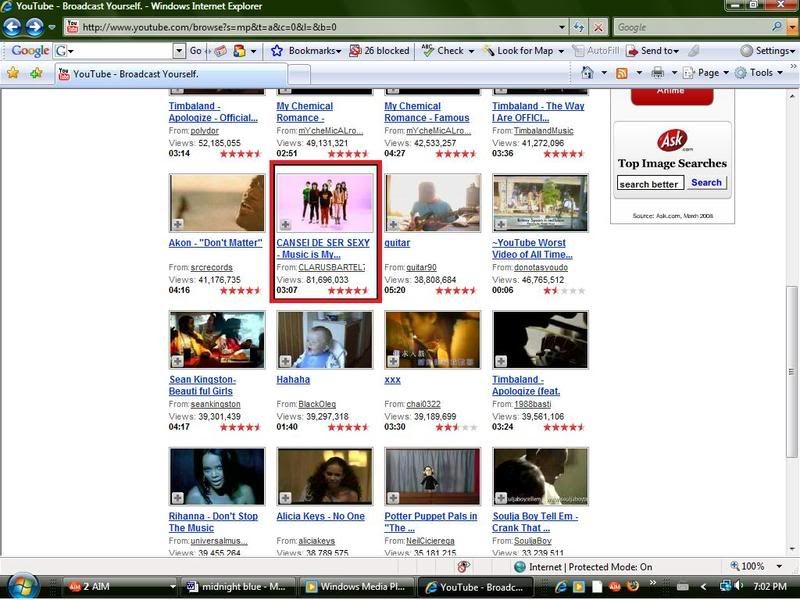Click the pop-up blocker icon in the status bar

pos(463,567)
